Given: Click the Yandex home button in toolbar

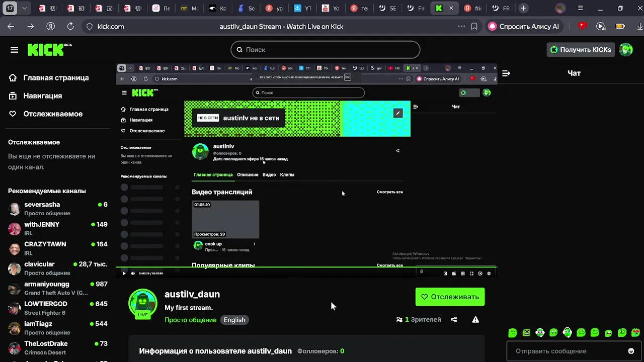Looking at the screenshot, I should coord(50,27).
